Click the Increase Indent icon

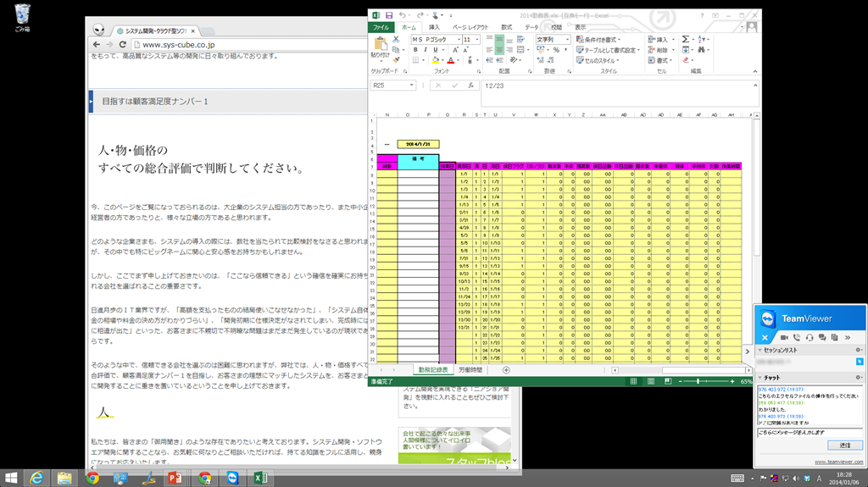500,60
